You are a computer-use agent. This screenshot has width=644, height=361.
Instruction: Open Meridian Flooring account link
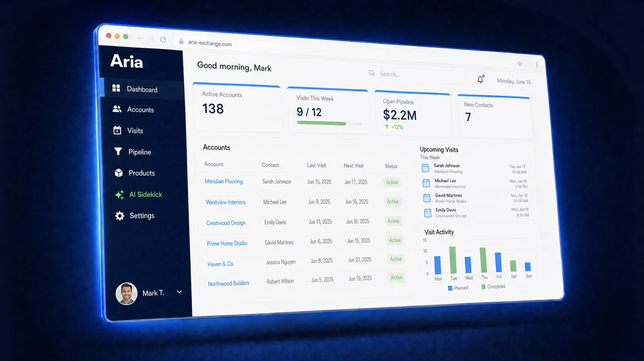[x=224, y=181]
